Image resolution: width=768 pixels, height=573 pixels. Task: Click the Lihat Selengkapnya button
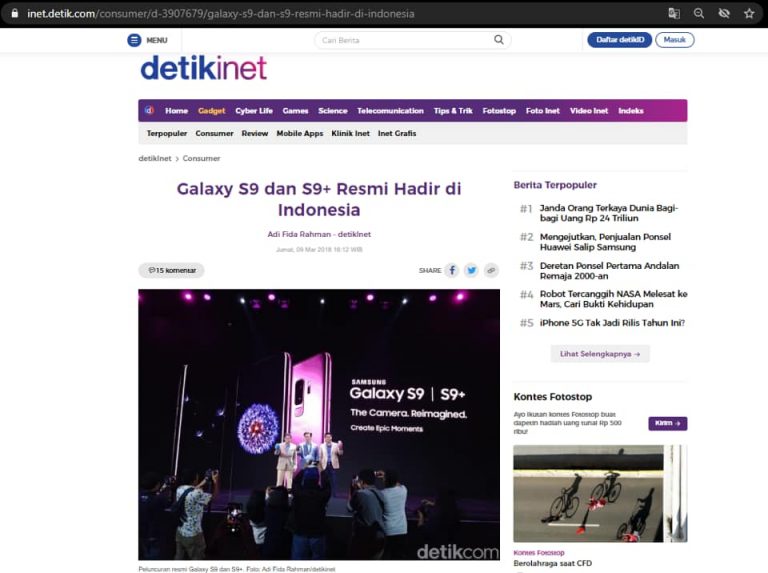[x=600, y=354]
